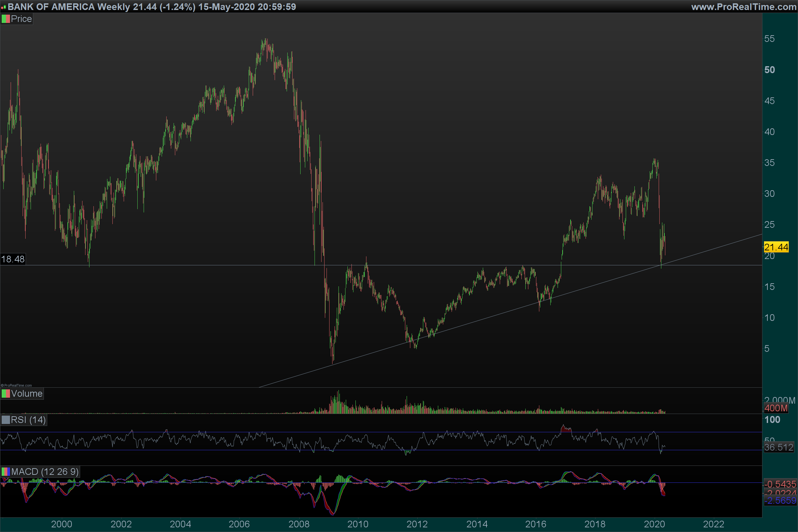Click the 2010 year on time axis
This screenshot has height=532, width=798.
point(358,524)
